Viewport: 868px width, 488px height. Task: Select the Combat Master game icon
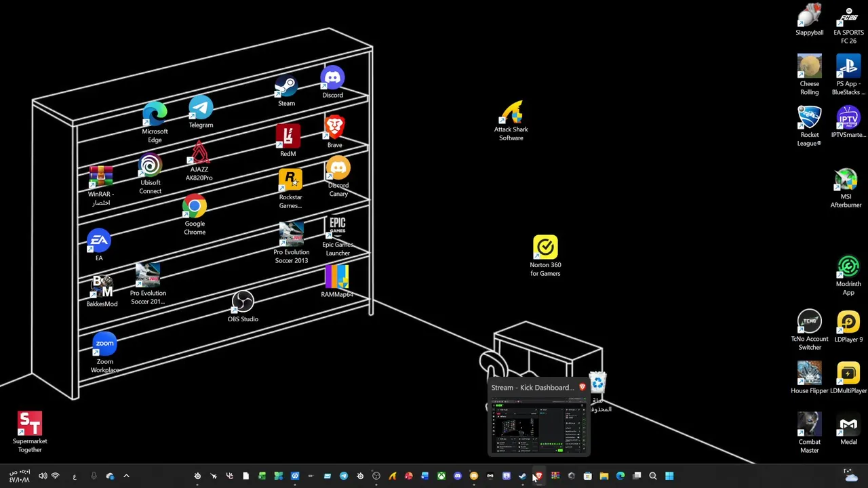[x=810, y=425]
